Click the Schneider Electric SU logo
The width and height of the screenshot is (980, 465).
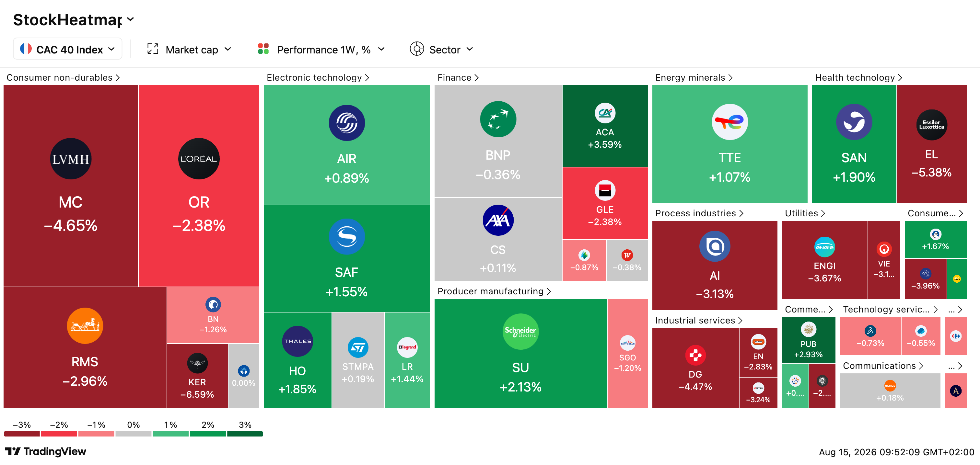(x=520, y=332)
